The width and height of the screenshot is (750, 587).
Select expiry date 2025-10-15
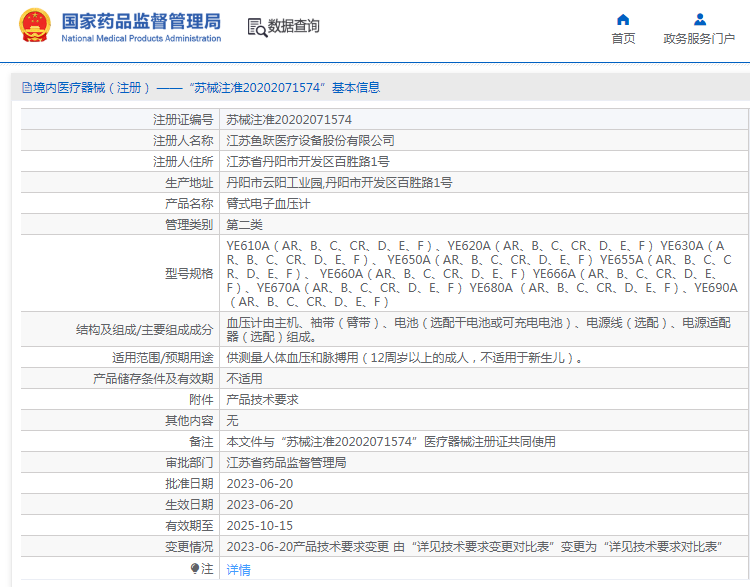(x=260, y=526)
